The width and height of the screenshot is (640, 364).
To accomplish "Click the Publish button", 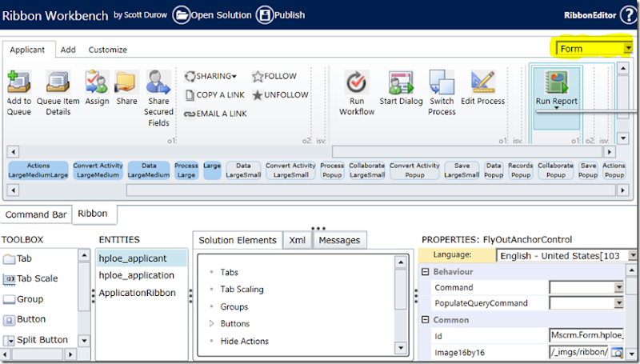I will pyautogui.click(x=280, y=14).
